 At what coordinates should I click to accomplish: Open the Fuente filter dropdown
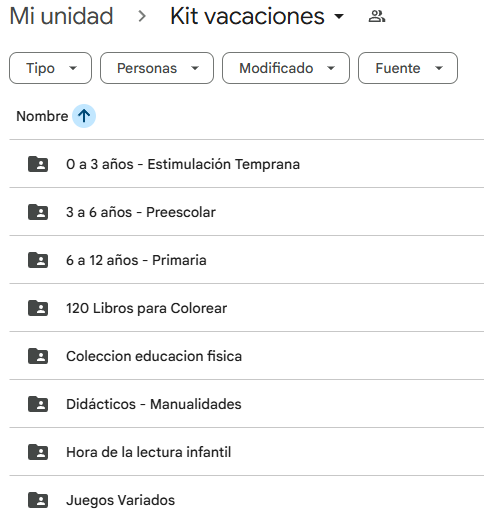pyautogui.click(x=408, y=68)
